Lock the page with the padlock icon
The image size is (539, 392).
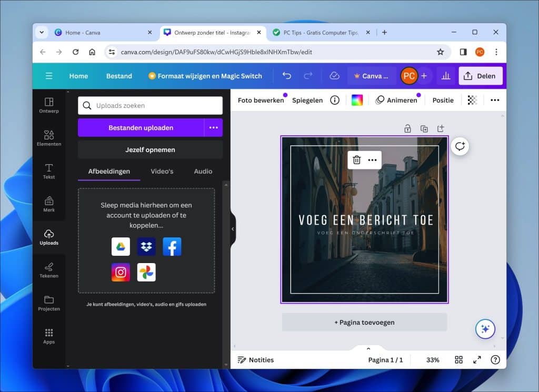(407, 128)
